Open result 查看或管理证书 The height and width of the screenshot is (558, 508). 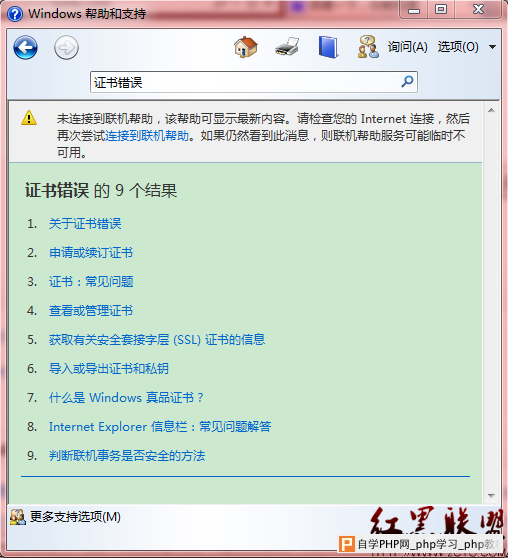point(91,311)
